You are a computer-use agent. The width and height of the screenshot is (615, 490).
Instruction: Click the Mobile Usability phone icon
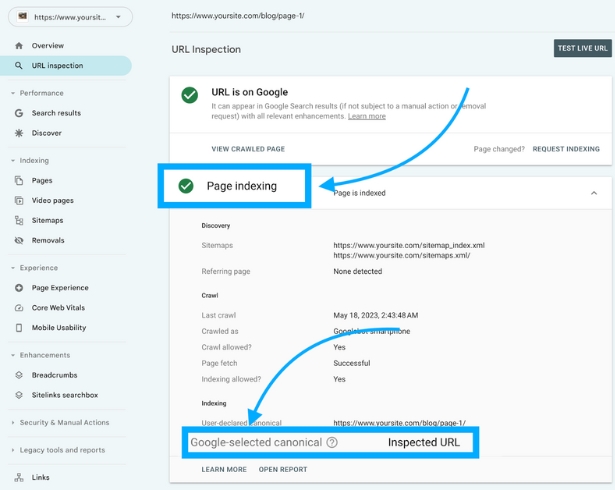[x=19, y=328]
